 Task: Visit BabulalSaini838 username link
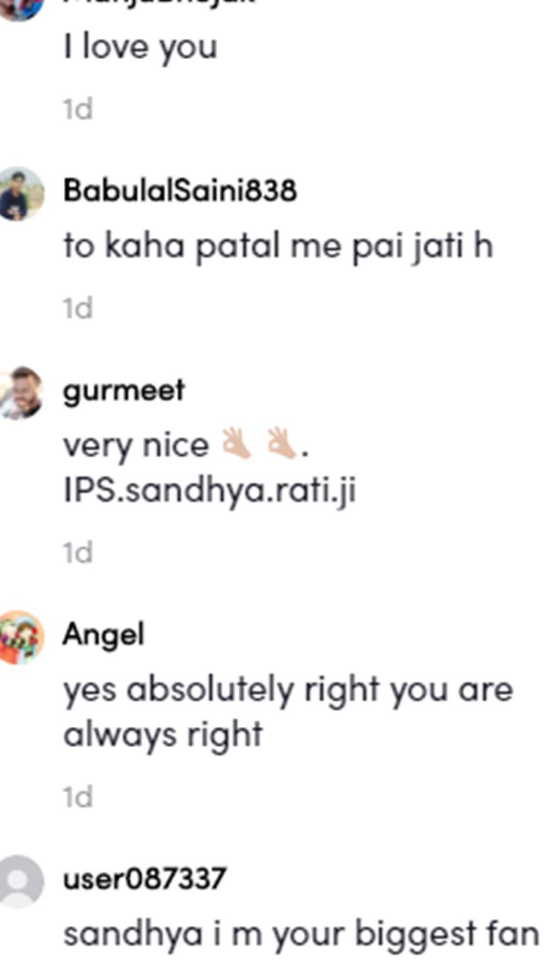tap(180, 190)
